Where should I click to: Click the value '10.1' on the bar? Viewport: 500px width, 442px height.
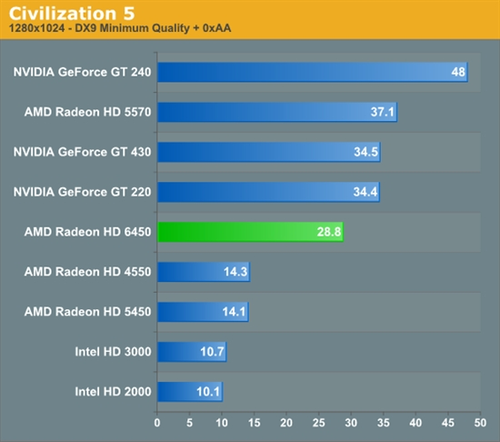click(208, 392)
